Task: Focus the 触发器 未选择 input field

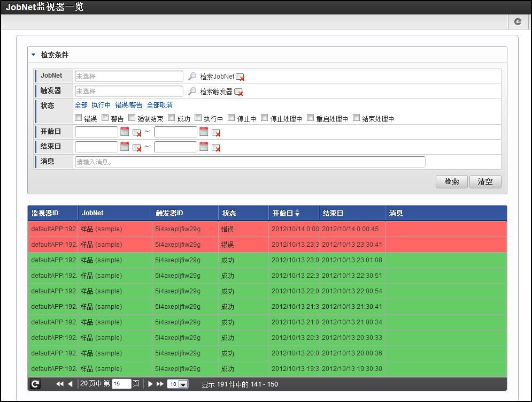Action: click(129, 91)
